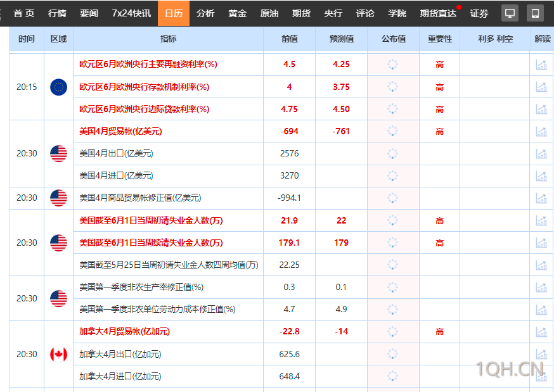The image size is (554, 392).
Task: Click the previous value -994.1
Action: (x=290, y=198)
